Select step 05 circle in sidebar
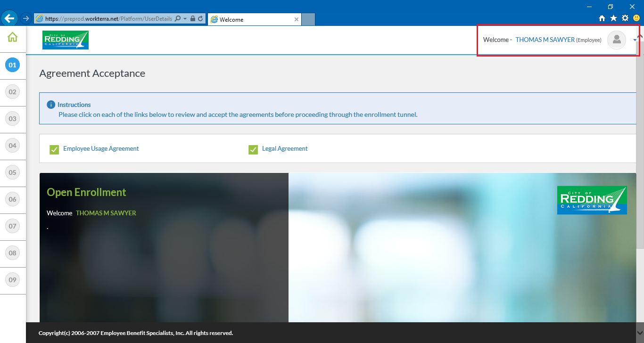 click(12, 172)
